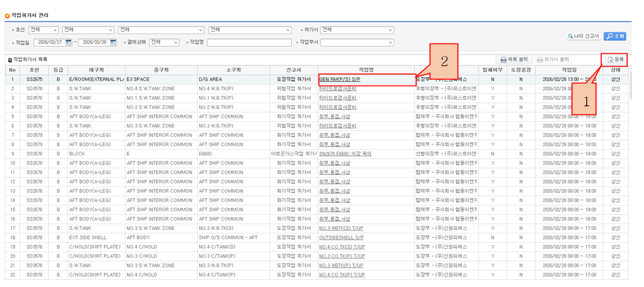Screen dimensions: 644x287
Task: Click the 조회 search button
Action: coord(614,36)
